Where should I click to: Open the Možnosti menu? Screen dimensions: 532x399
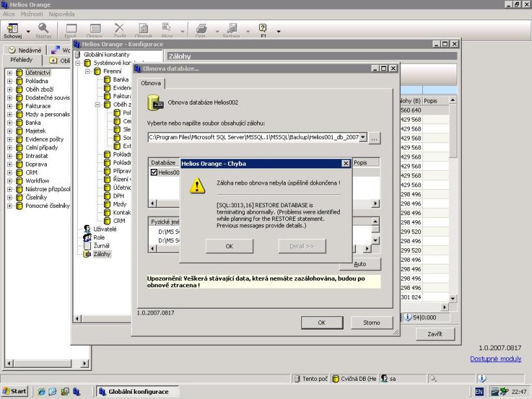[x=32, y=14]
